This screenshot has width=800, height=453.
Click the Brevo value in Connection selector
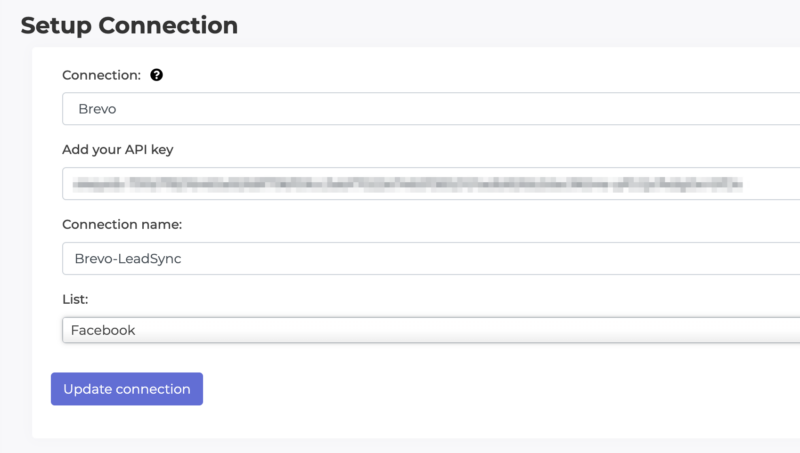tap(99, 109)
